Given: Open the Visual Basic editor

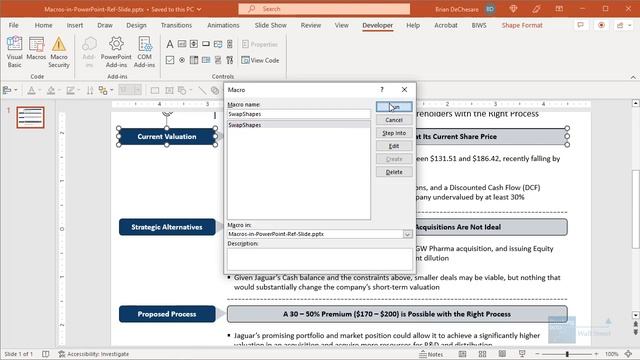Looking at the screenshot, I should click(x=14, y=52).
